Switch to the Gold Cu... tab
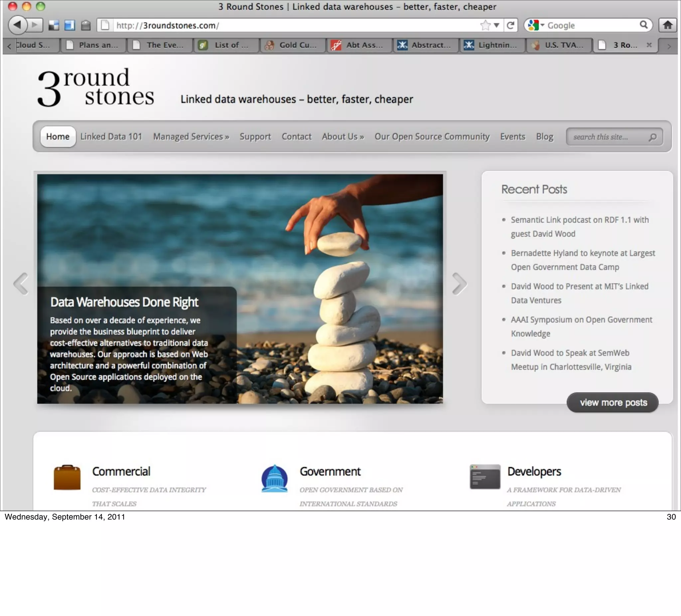Image resolution: width=681 pixels, height=616 pixels. [293, 45]
